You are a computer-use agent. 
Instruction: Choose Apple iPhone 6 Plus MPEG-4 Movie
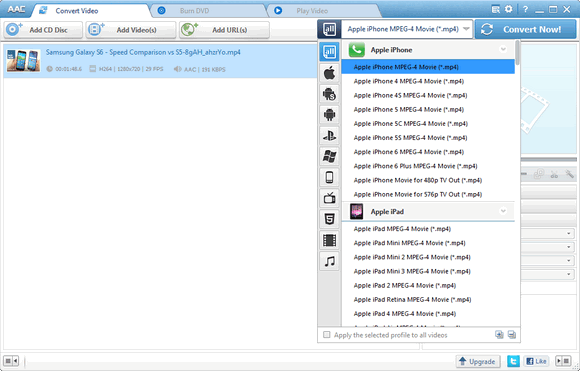428,166
